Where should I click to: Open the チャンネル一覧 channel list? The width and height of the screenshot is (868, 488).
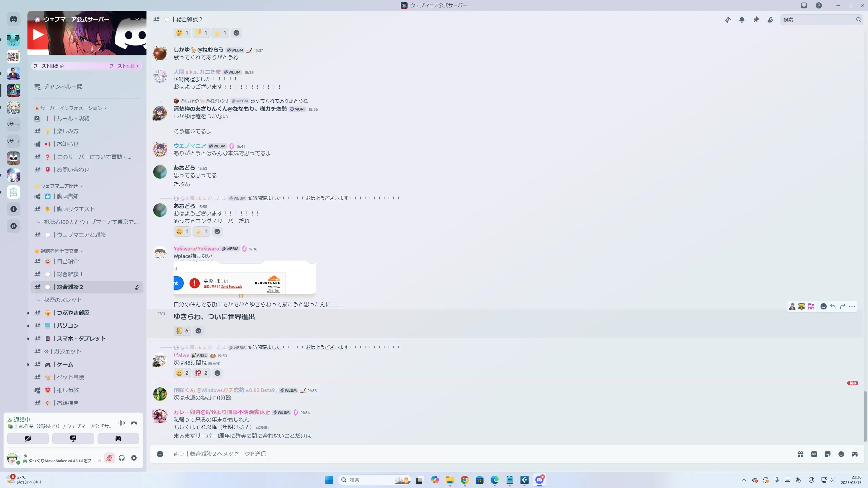(x=63, y=87)
